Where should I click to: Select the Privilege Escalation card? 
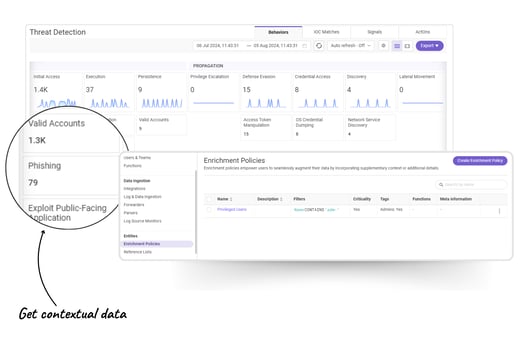[213, 91]
